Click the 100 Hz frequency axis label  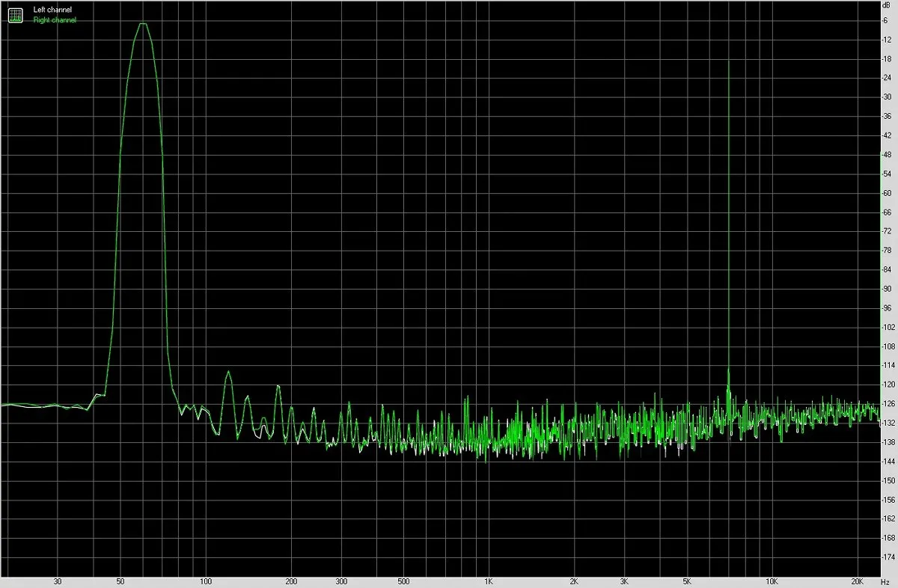click(206, 581)
